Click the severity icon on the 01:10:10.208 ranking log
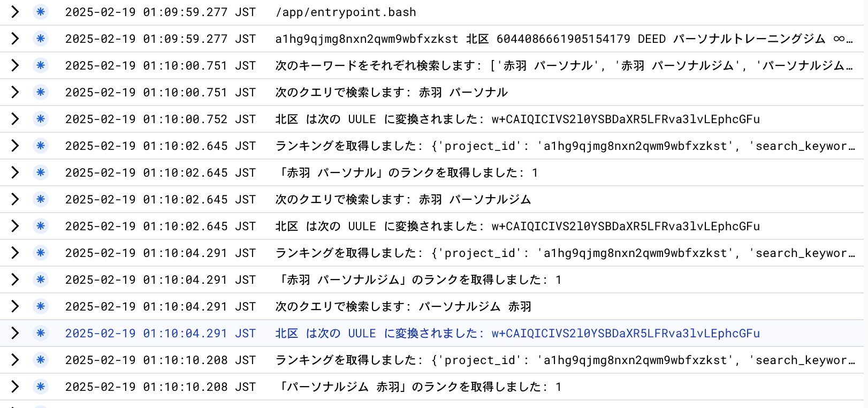The height and width of the screenshot is (408, 868). pyautogui.click(x=40, y=360)
